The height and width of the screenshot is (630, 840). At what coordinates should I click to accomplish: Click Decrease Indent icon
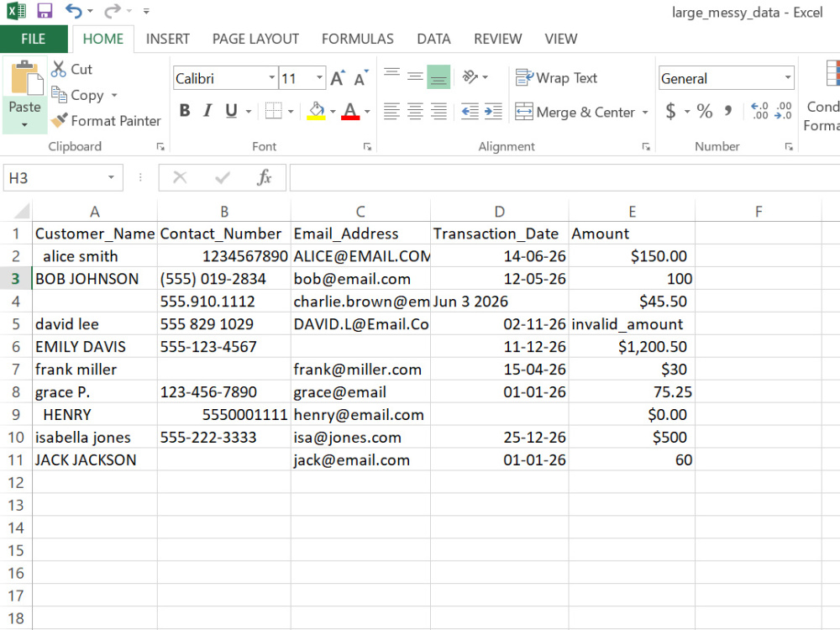[470, 112]
